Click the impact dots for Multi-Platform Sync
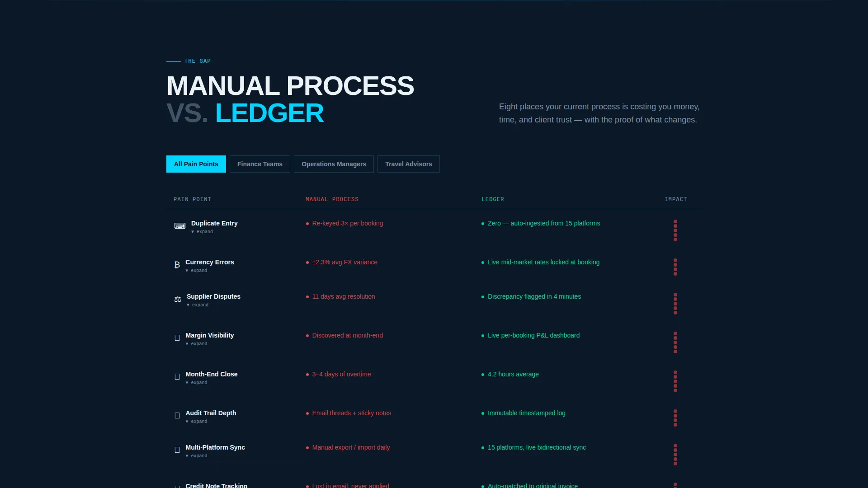Screen dimensions: 868x488 (x=675, y=455)
